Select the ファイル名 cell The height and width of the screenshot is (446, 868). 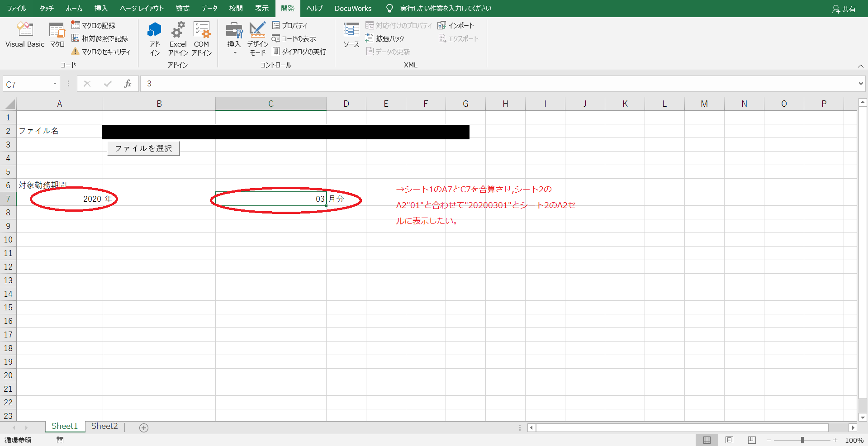(x=60, y=131)
